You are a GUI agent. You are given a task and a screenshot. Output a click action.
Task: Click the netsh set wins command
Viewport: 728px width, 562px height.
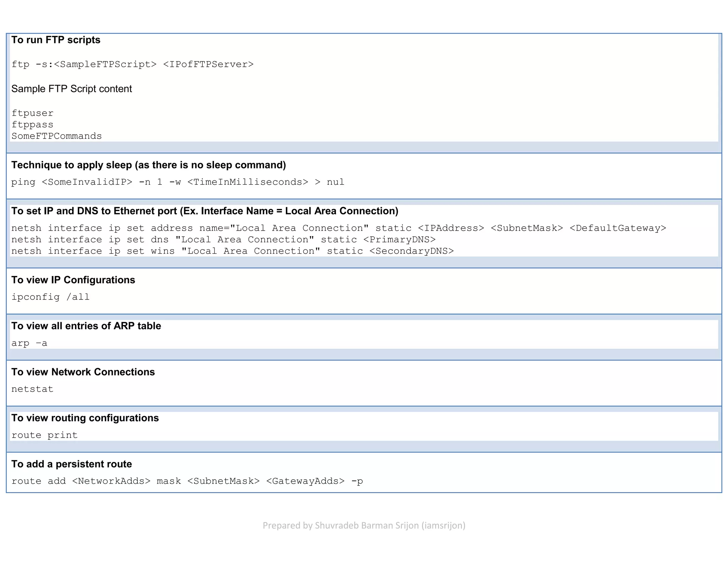(x=232, y=251)
